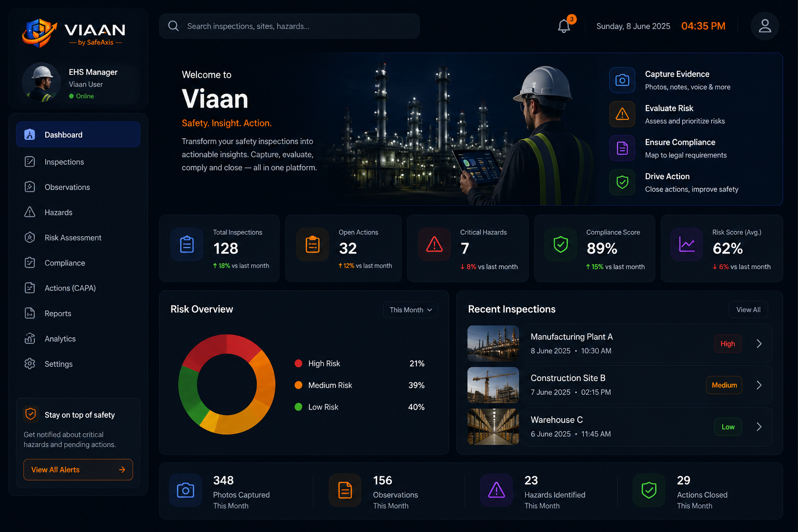798x532 pixels.
Task: Click the Evaluate Risk warning icon
Action: [x=622, y=114]
